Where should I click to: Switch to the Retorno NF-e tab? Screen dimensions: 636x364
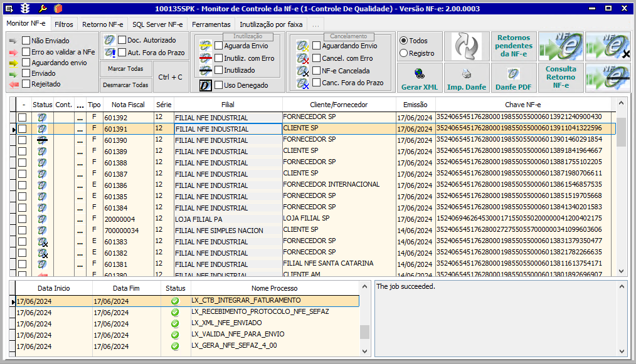coord(102,24)
